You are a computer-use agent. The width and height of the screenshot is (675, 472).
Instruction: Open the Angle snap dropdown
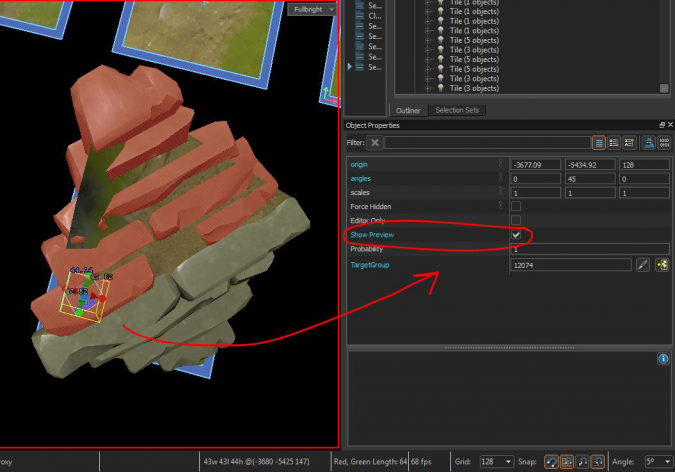(x=654, y=462)
